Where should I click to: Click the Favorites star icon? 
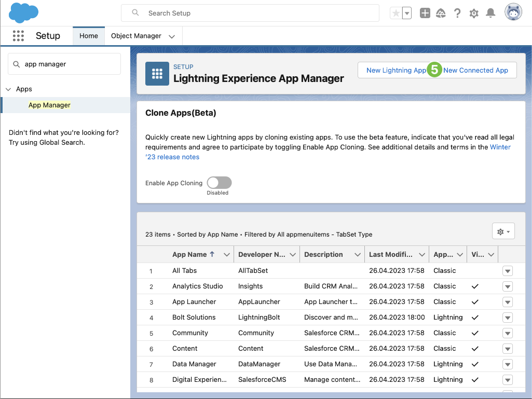[x=396, y=13]
